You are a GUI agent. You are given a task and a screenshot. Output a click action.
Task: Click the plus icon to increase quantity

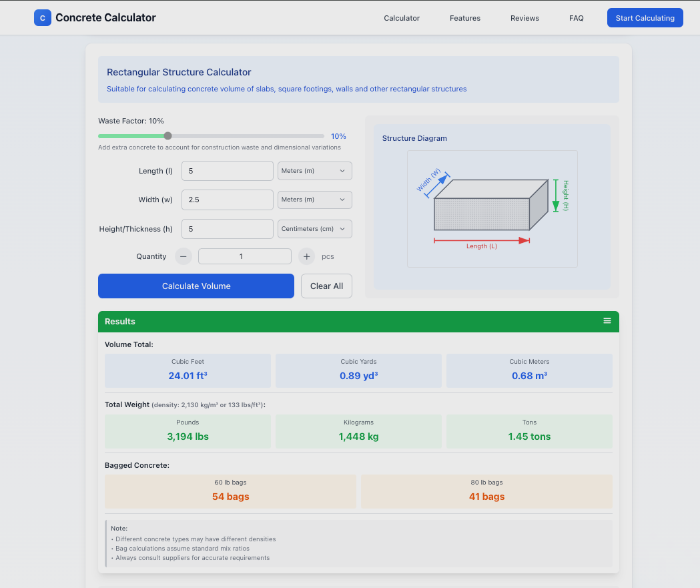tap(306, 256)
